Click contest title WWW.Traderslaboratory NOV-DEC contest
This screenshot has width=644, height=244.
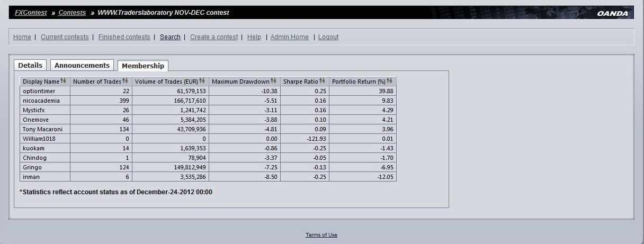[164, 12]
